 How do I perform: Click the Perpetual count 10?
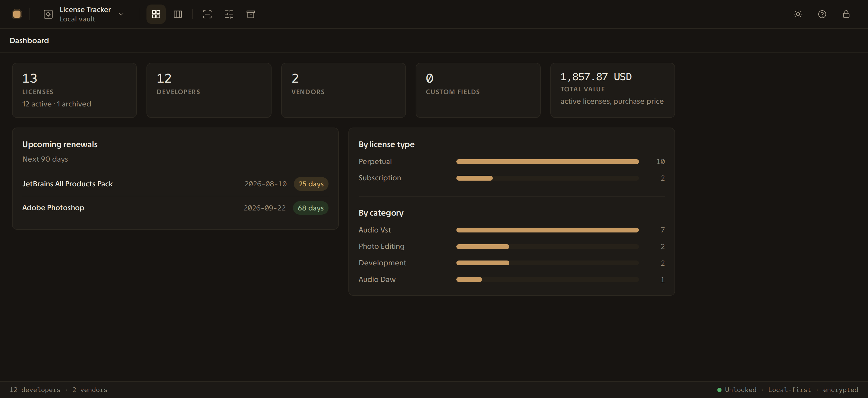pyautogui.click(x=660, y=162)
